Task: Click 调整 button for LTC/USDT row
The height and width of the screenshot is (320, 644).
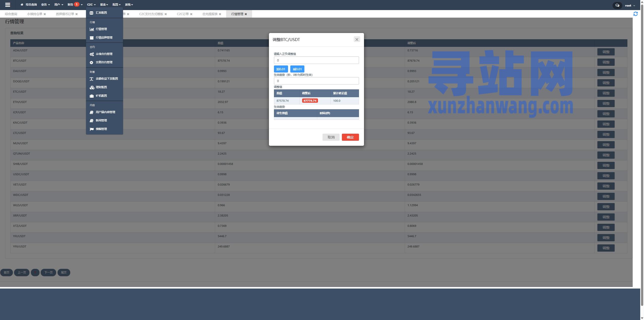Action: [x=606, y=134]
